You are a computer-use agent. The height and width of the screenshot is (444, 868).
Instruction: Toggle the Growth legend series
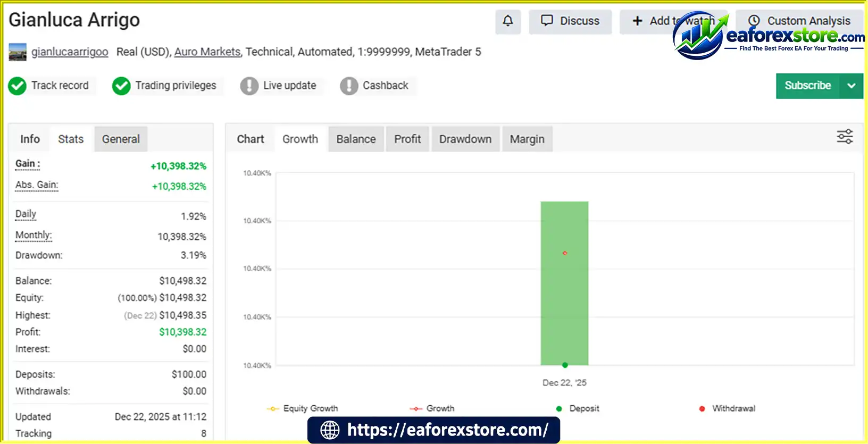click(x=432, y=408)
